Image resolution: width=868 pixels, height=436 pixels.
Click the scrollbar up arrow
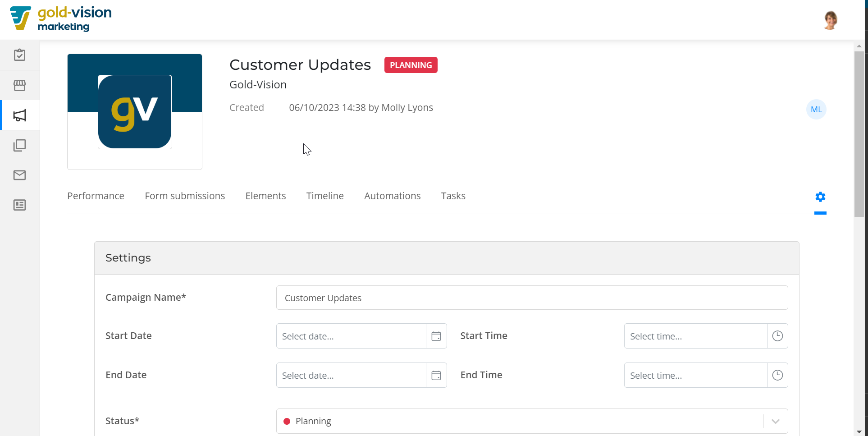pos(859,46)
